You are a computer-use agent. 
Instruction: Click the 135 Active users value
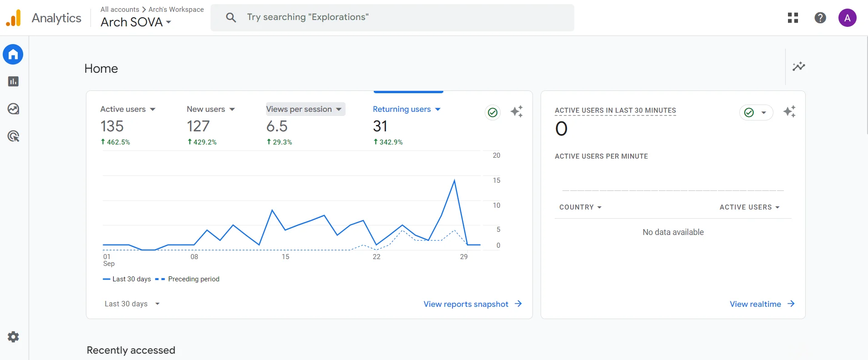[x=112, y=126]
